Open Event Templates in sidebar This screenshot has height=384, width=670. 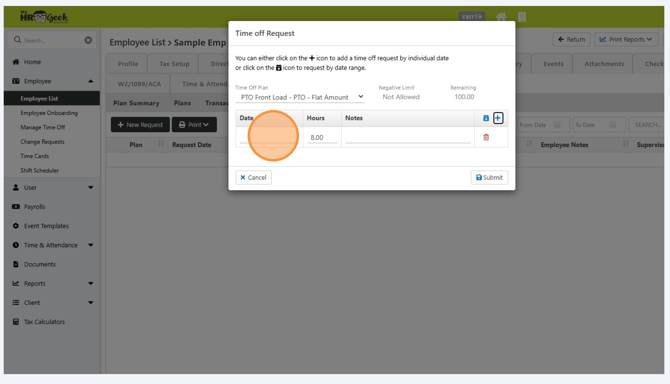point(46,226)
